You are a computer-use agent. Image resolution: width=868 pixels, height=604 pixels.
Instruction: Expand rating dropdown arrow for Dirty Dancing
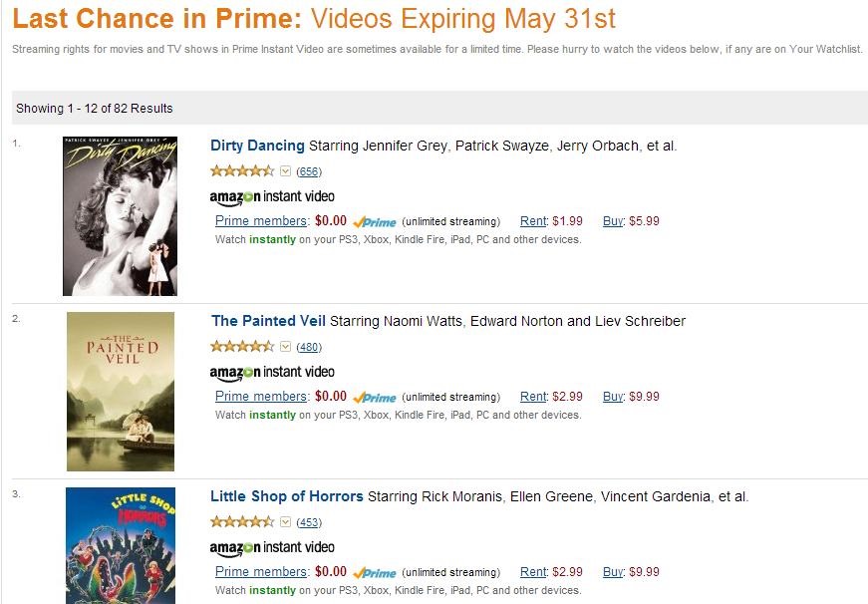click(x=286, y=171)
